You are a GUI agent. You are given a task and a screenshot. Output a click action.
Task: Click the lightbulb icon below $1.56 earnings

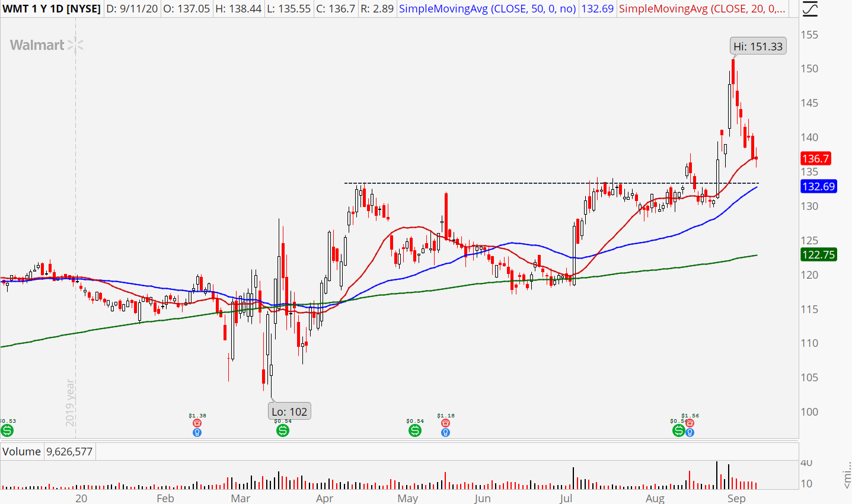690,432
